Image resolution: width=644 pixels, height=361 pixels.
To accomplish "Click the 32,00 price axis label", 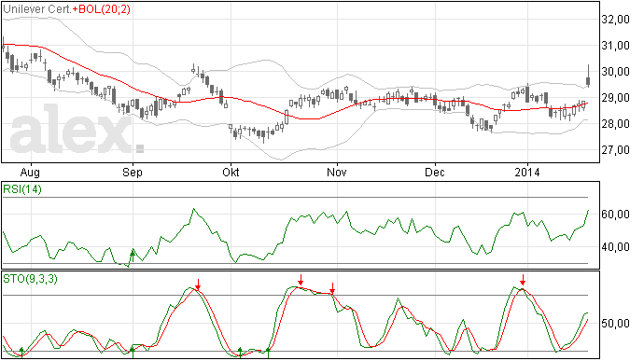I will tap(615, 20).
